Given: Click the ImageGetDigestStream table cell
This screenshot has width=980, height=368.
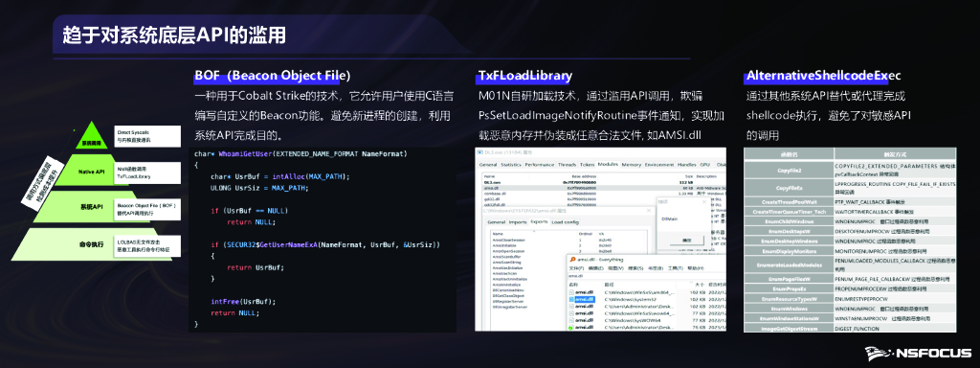Looking at the screenshot, I should 789,329.
